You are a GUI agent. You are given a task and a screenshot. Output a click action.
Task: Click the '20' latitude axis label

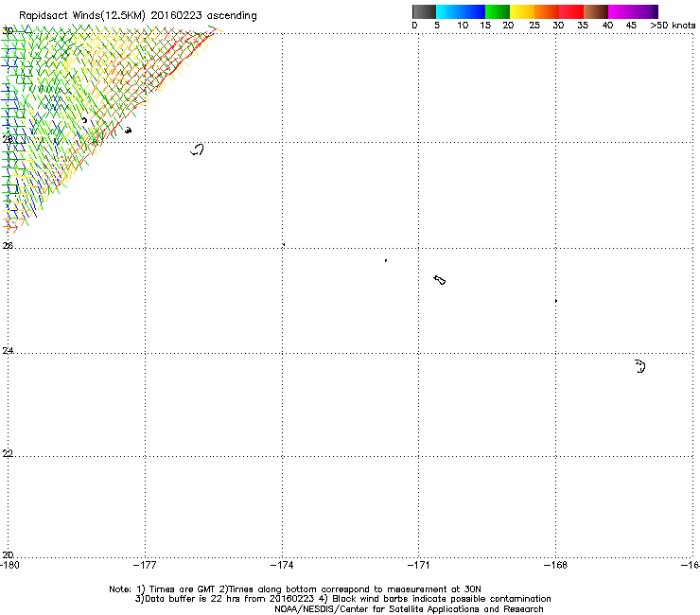click(x=8, y=554)
